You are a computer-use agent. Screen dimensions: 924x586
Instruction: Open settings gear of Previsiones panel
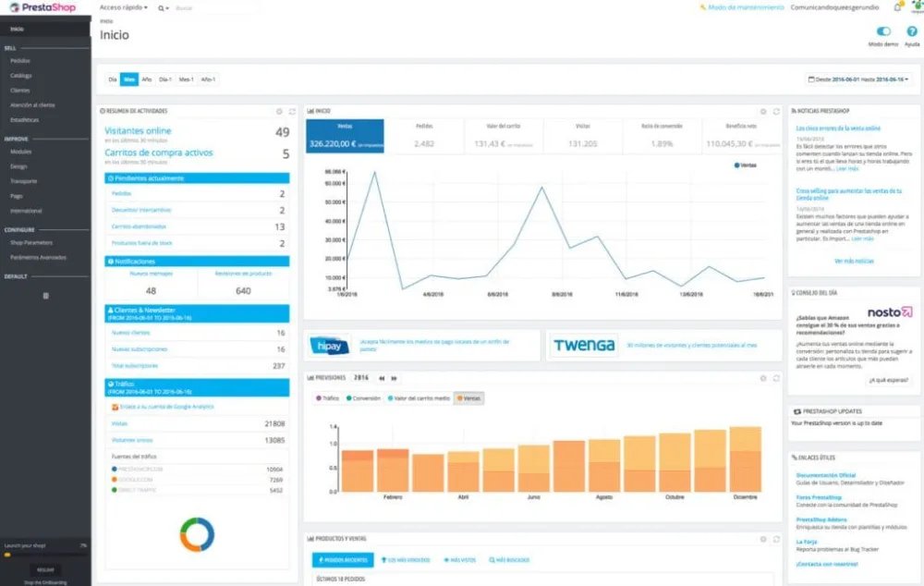(763, 378)
